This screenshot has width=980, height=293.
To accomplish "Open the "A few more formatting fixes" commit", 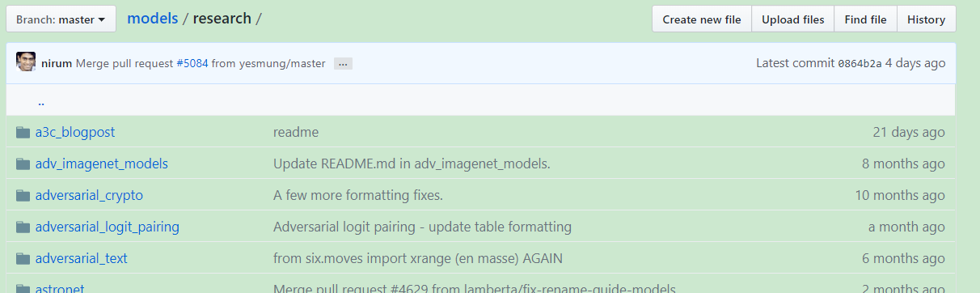I will click(x=358, y=195).
